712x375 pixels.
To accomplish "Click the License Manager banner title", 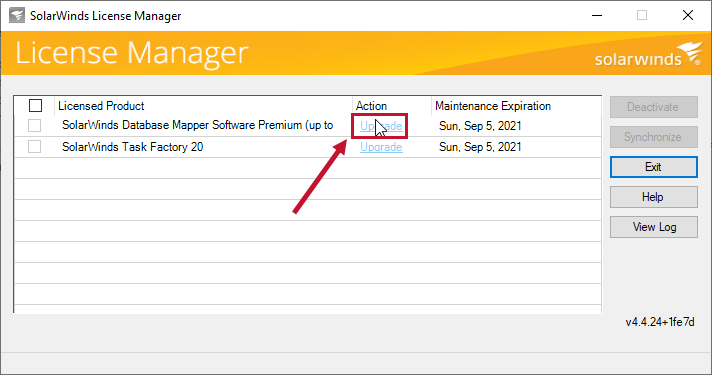I will click(x=132, y=53).
